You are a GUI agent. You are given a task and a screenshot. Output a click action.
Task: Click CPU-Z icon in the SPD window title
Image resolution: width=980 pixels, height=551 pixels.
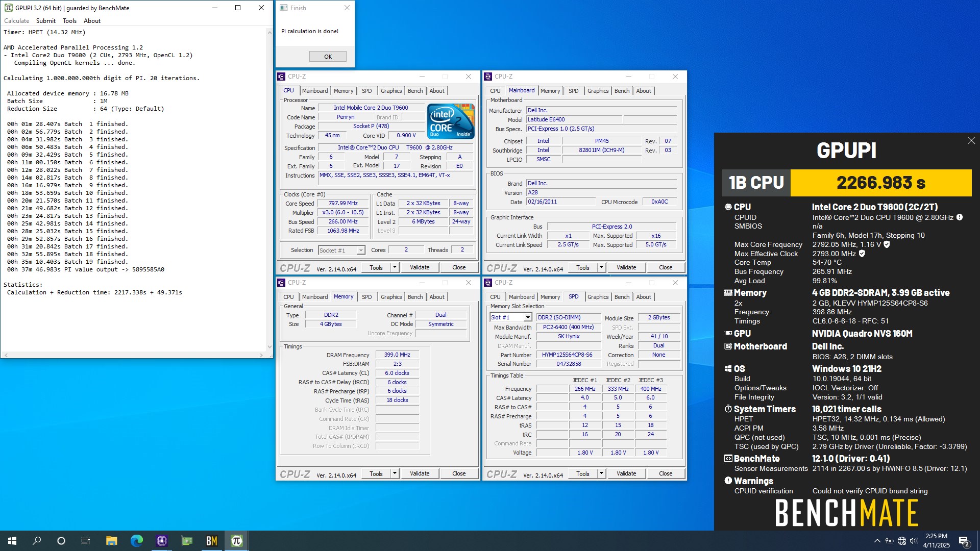pyautogui.click(x=488, y=283)
